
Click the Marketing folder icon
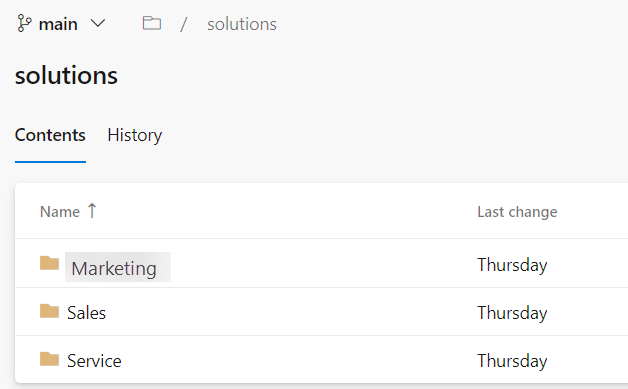pos(49,263)
